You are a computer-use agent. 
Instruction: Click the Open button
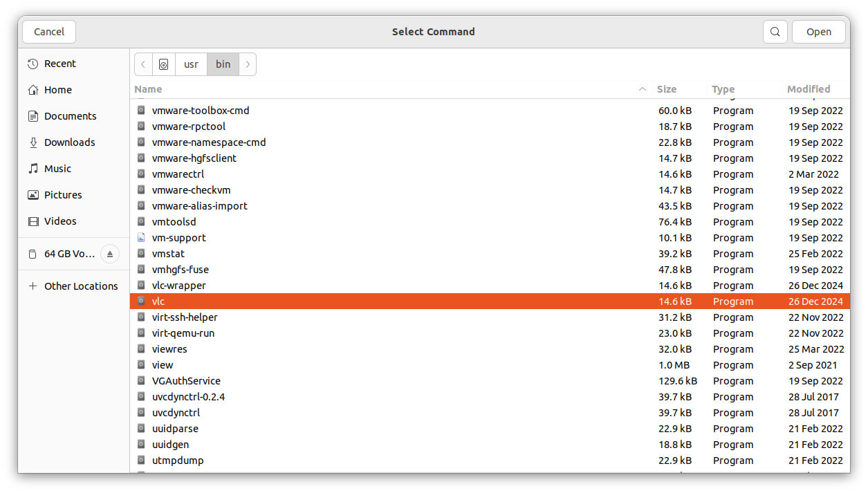pos(819,32)
